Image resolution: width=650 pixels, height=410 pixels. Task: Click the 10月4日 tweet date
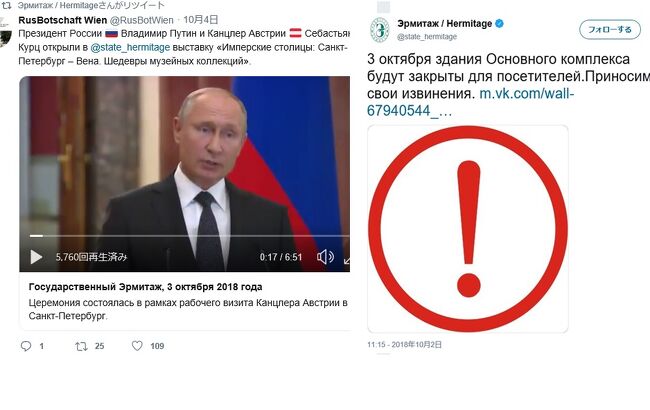pos(201,20)
